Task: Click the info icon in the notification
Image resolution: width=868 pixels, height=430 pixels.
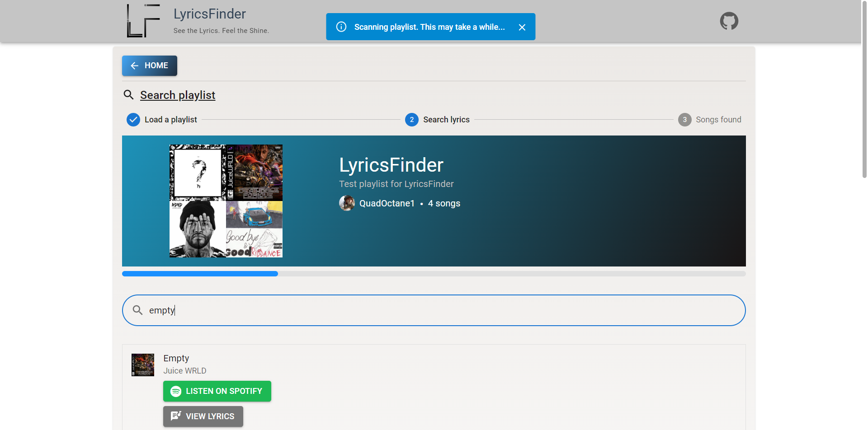Action: pyautogui.click(x=341, y=27)
